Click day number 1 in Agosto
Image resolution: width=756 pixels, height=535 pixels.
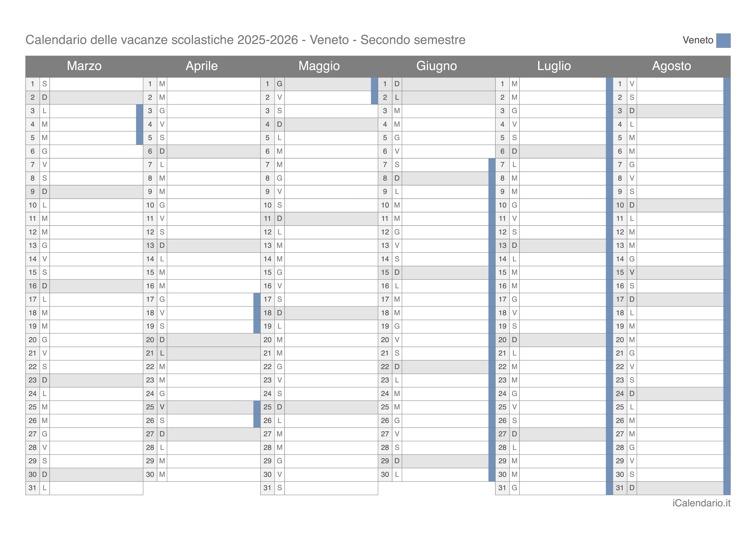pyautogui.click(x=620, y=84)
